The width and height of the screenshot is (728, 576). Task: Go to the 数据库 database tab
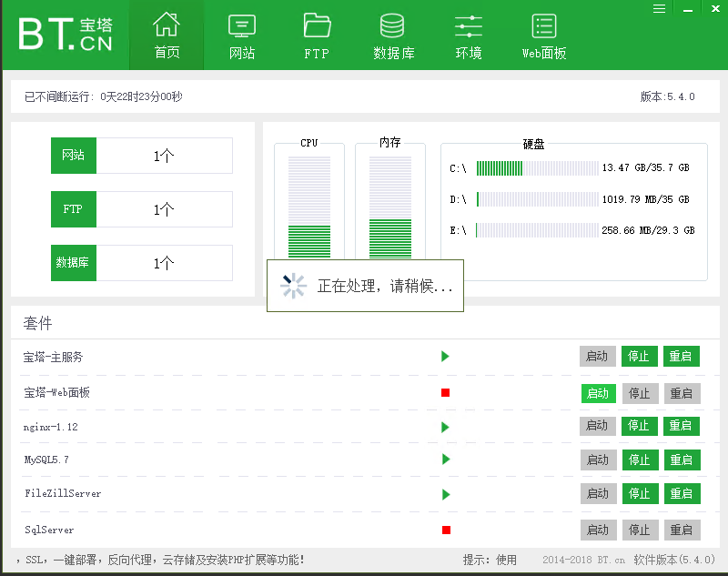point(393,35)
